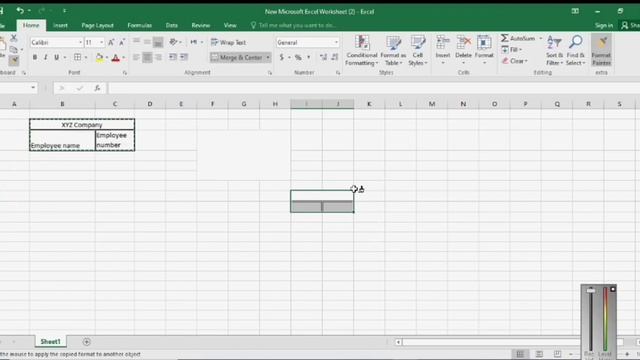Image resolution: width=640 pixels, height=360 pixels.
Task: Click the Borders icon
Action: 77,58
